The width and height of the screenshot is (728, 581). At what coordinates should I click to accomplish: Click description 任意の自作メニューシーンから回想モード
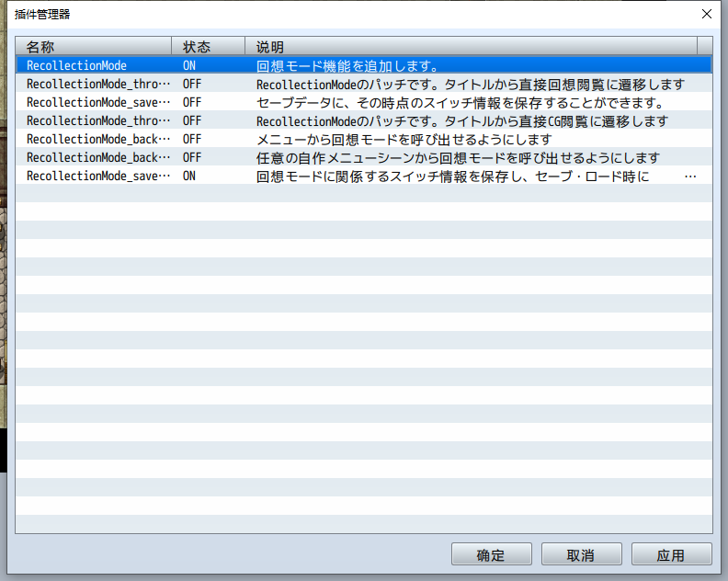pos(458,158)
